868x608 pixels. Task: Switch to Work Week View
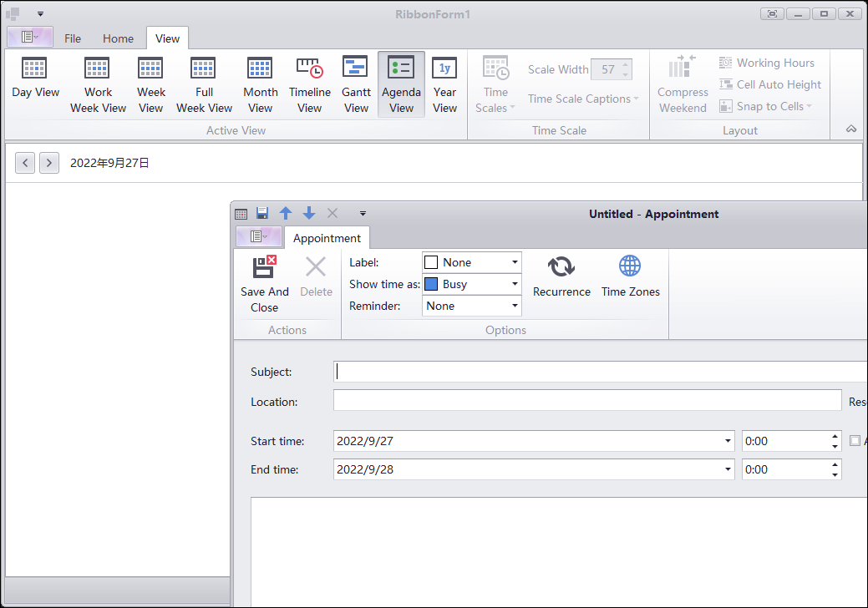[x=98, y=84]
